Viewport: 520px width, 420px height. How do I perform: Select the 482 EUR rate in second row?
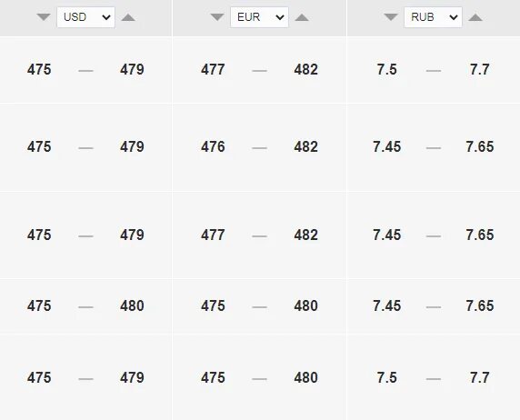(305, 146)
